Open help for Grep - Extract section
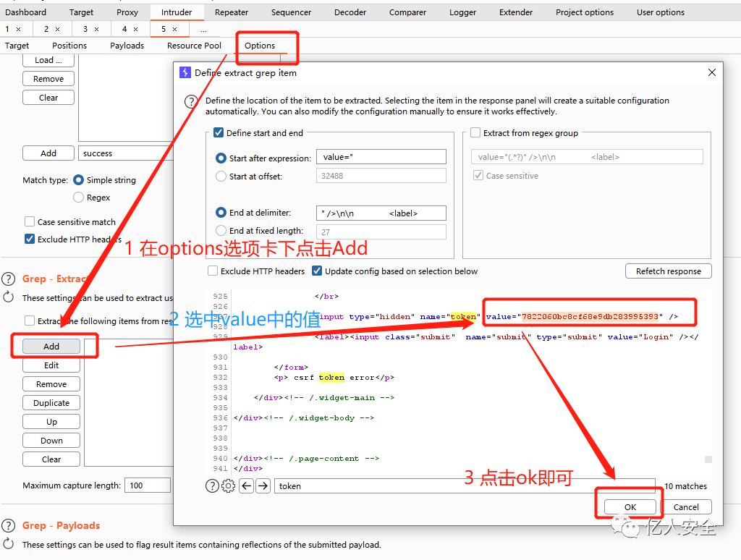Viewport: 741px width, 560px height. pos(9,279)
